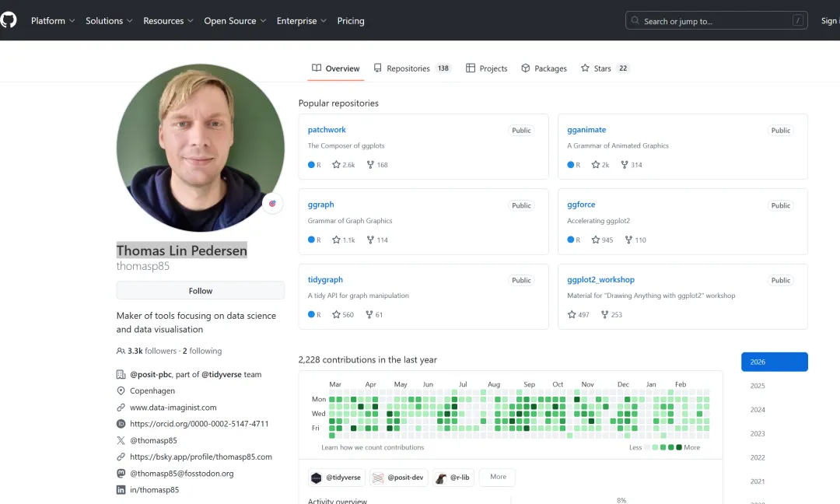The image size is (840, 504).
Task: Click the fork icon on ggraph card
Action: coord(370,240)
